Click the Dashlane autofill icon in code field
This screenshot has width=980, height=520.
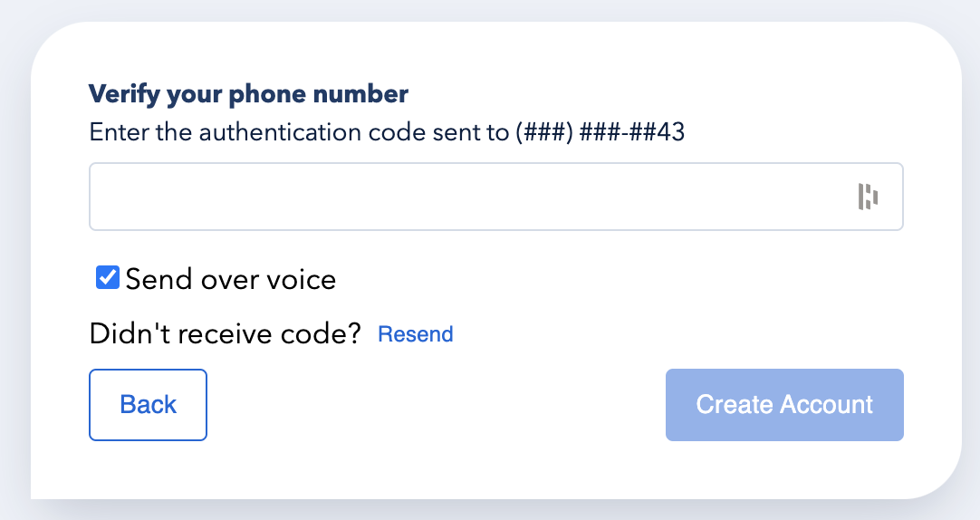pyautogui.click(x=868, y=197)
